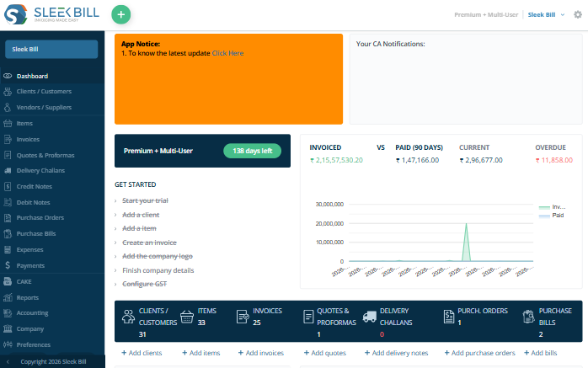Click the Your CA Notifications panel heading
Image resolution: width=588 pixels, height=368 pixels.
[390, 44]
